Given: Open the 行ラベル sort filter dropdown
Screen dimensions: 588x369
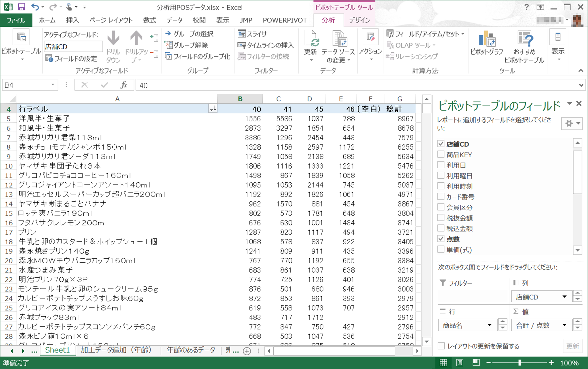Looking at the screenshot, I should tap(213, 108).
